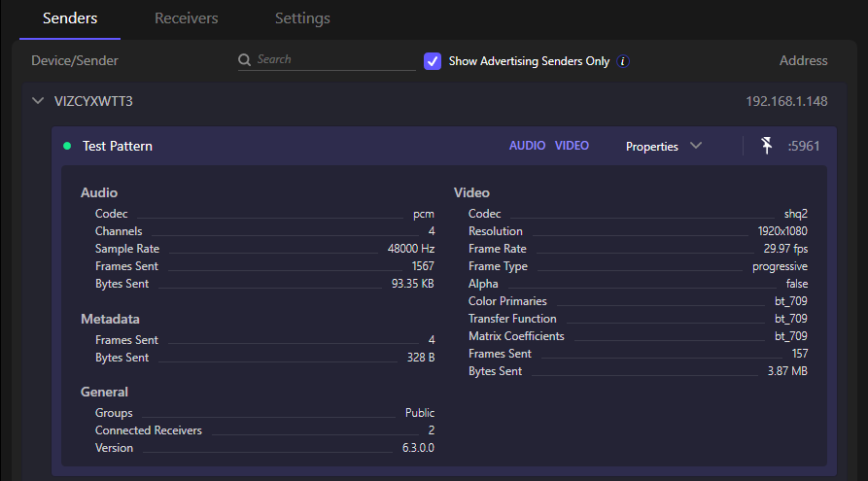Select the VIZCYXWTT3 device name

click(x=93, y=100)
